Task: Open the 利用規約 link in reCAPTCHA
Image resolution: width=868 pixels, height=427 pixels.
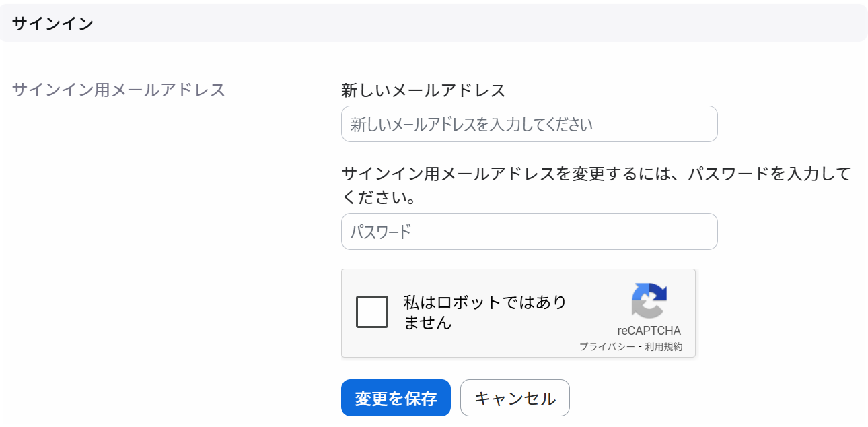Action: pyautogui.click(x=663, y=347)
